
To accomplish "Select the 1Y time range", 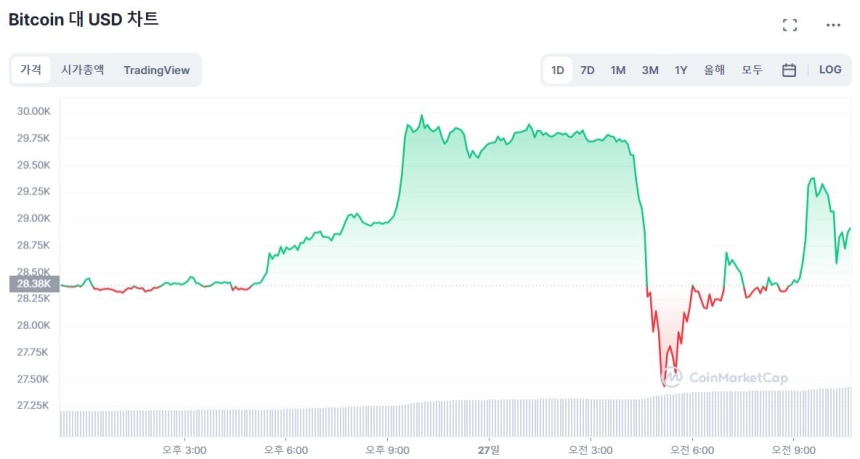I will [x=681, y=70].
